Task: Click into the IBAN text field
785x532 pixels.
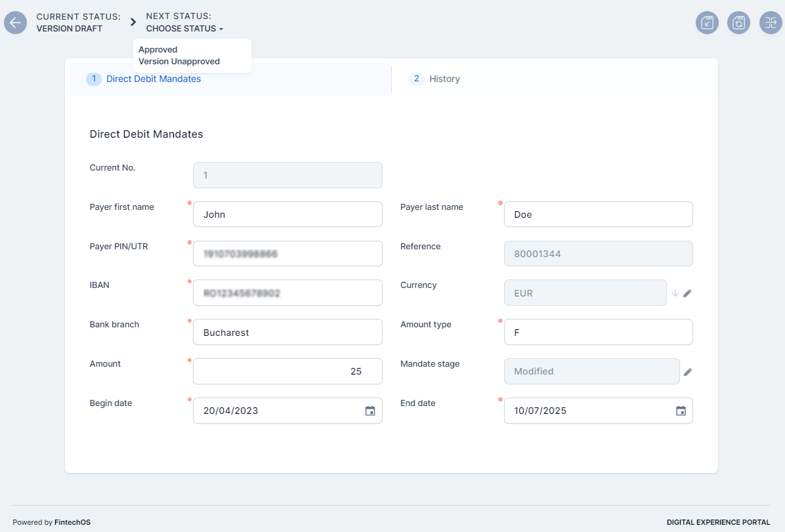Action: point(287,293)
